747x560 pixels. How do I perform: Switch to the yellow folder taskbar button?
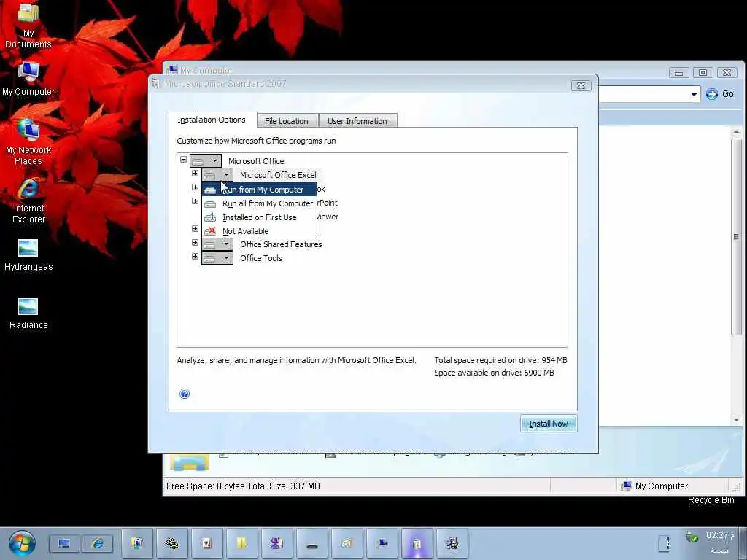[x=242, y=543]
